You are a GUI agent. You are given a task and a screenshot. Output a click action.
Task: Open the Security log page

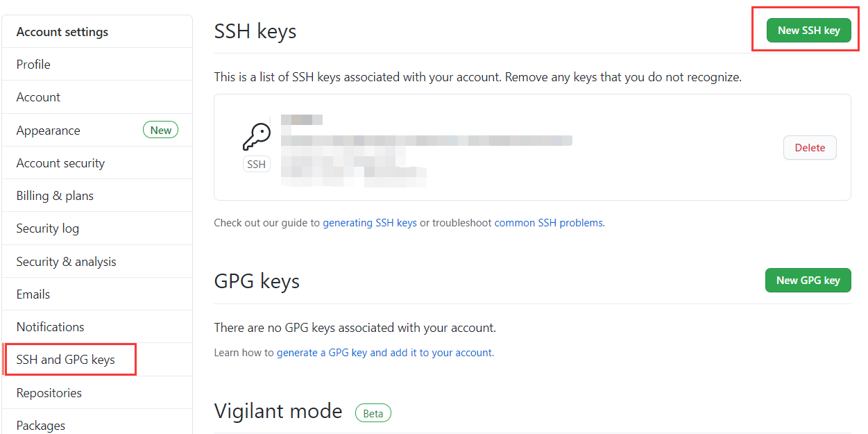[48, 228]
